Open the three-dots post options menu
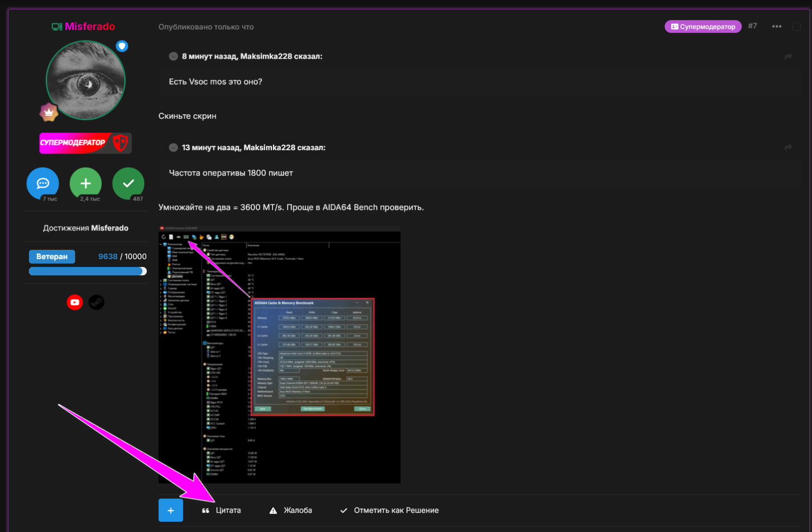 point(777,27)
